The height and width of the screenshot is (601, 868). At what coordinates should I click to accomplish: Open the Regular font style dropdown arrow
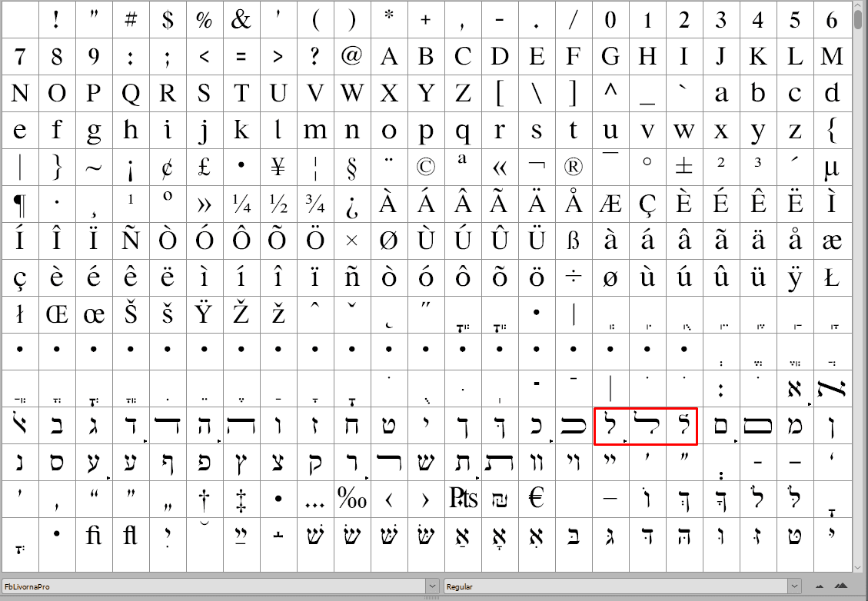[794, 586]
